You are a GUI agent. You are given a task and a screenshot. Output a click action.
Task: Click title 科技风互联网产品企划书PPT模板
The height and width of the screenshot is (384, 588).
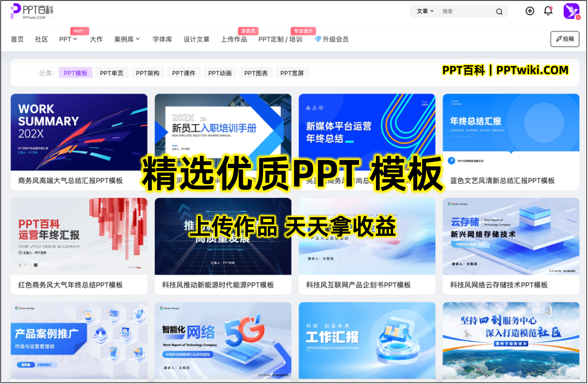359,285
